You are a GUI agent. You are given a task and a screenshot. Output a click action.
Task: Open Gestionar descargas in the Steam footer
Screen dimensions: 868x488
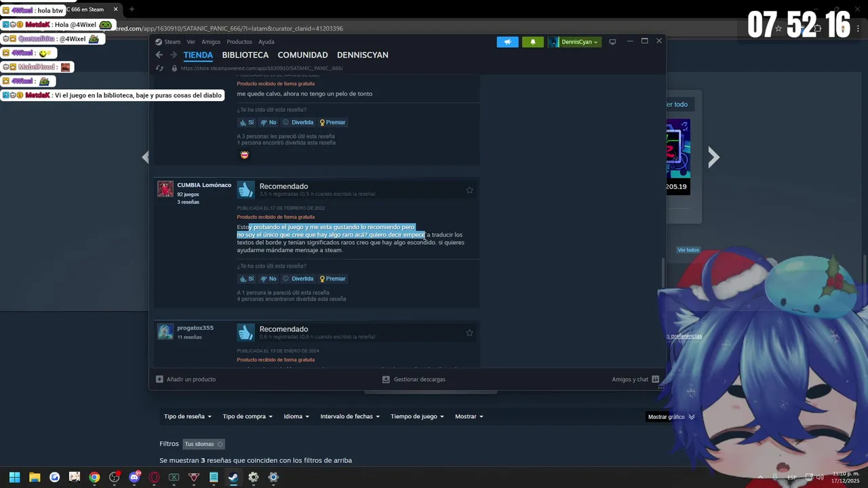414,380
